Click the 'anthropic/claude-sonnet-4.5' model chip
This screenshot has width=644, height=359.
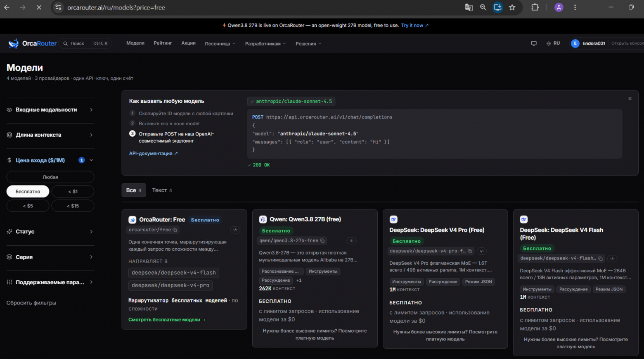click(291, 102)
